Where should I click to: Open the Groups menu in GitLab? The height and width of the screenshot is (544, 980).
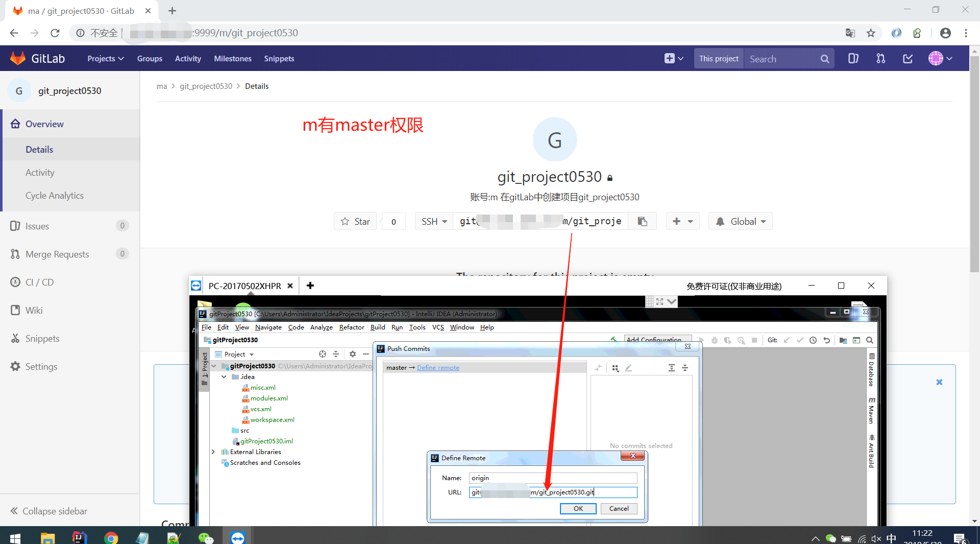tap(150, 59)
